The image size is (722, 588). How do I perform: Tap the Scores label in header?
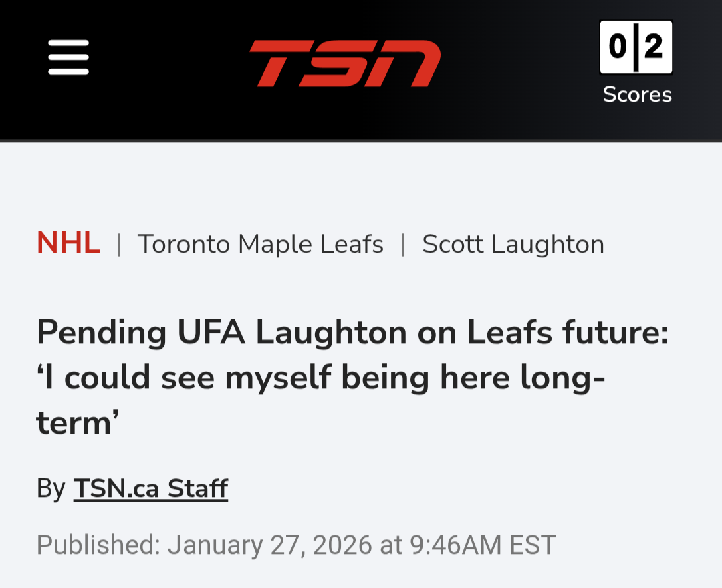(x=637, y=94)
